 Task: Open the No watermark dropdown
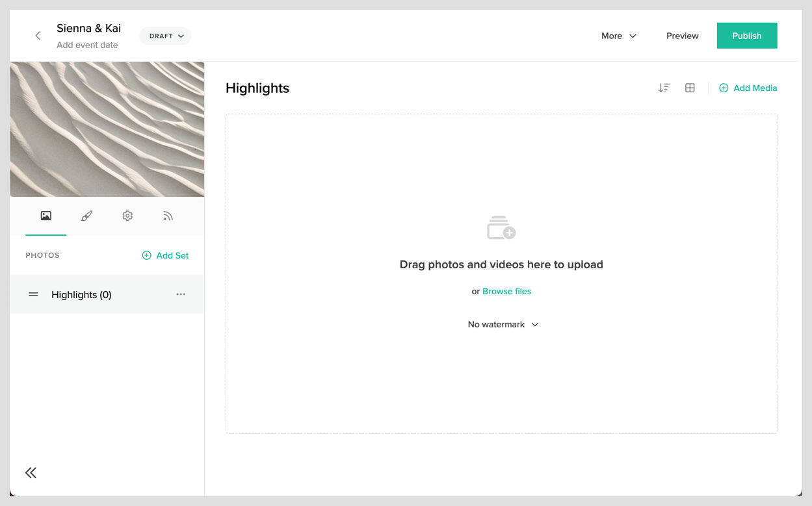503,324
